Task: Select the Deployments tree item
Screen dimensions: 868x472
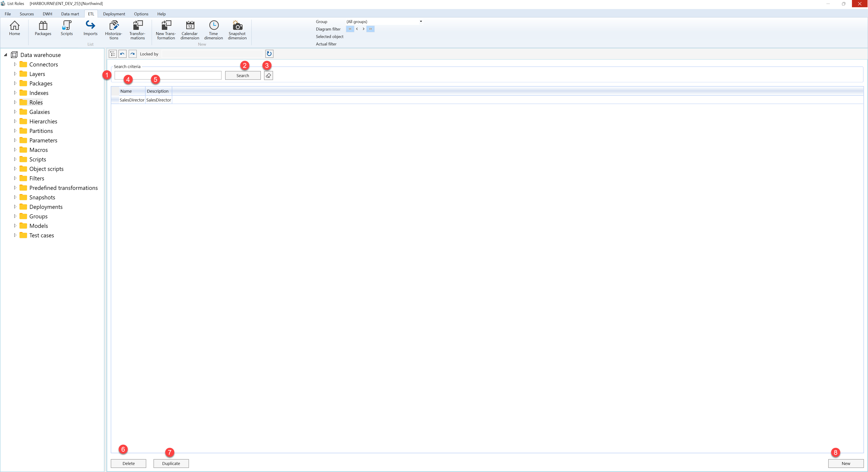Action: tap(46, 207)
